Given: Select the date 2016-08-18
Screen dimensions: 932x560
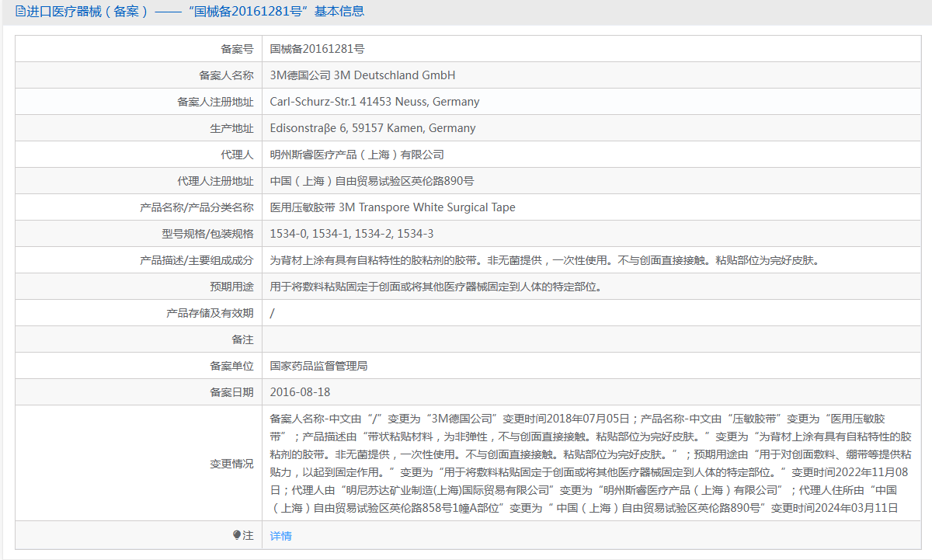Looking at the screenshot, I should point(300,392).
